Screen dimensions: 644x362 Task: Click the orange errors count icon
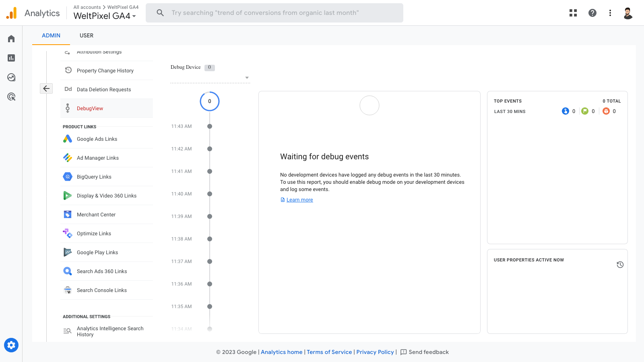[606, 111]
